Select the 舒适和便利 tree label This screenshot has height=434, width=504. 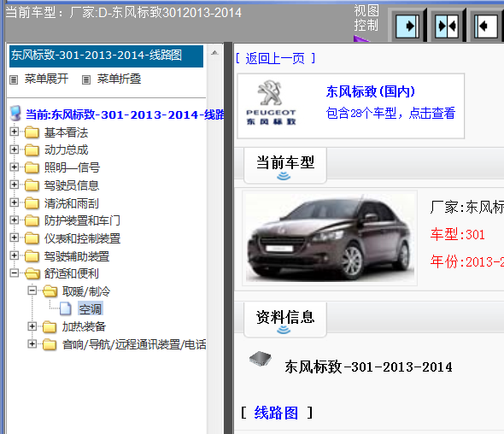coord(72,273)
